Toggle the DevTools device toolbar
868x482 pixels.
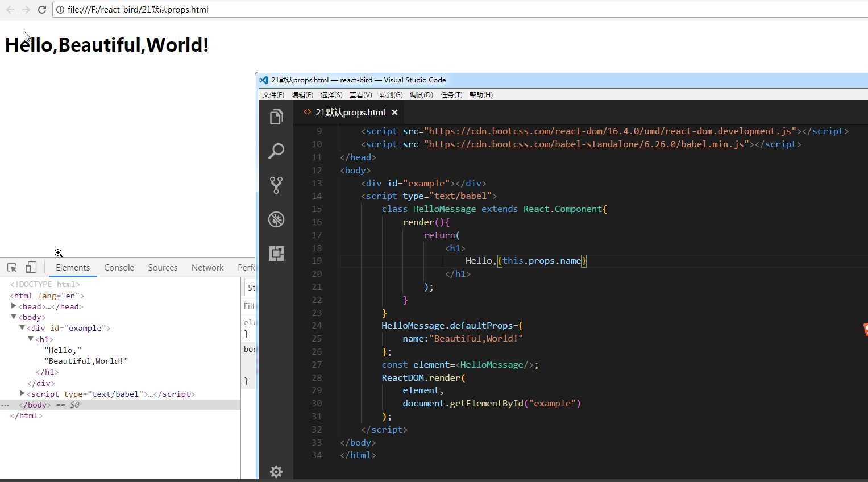pyautogui.click(x=31, y=267)
